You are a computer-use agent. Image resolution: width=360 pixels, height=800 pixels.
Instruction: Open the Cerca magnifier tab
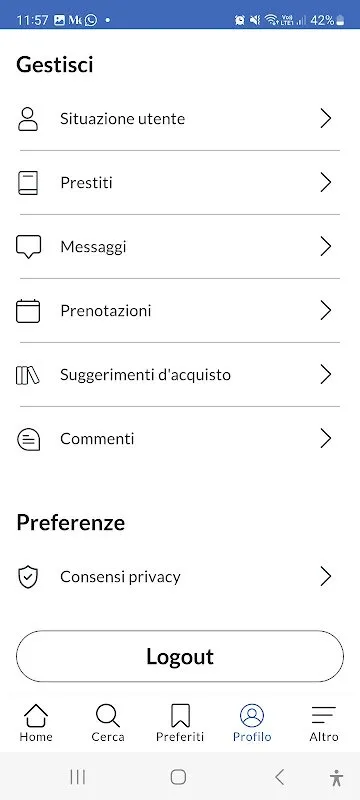tap(108, 723)
